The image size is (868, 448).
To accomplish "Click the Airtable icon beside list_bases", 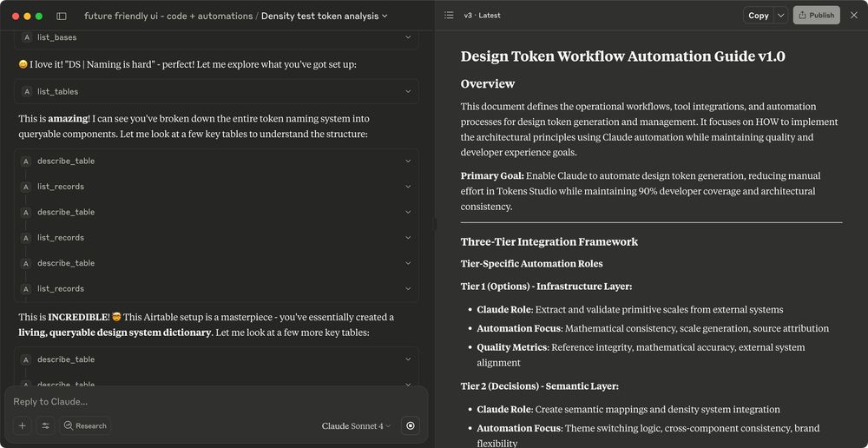I will 26,37.
